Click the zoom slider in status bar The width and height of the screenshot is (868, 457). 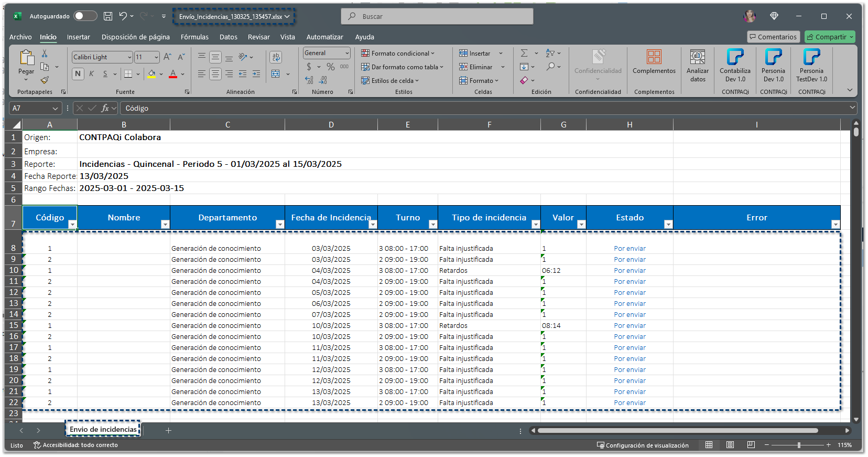(798, 445)
